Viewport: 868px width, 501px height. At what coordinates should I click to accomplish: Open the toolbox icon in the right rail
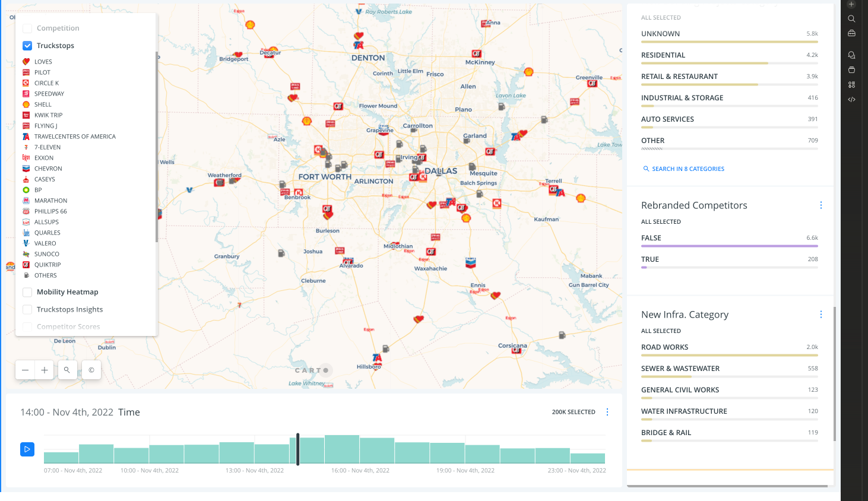click(851, 33)
